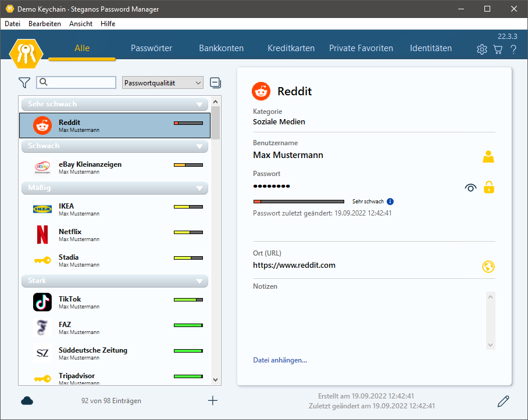Image resolution: width=528 pixels, height=420 pixels.
Task: Click the entry list scrollbar up arrow
Action: coord(216,102)
